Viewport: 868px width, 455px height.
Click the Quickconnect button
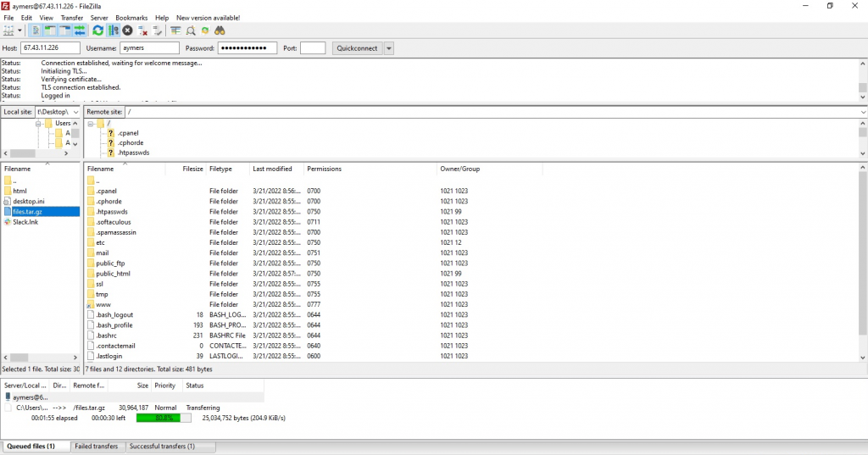(357, 48)
